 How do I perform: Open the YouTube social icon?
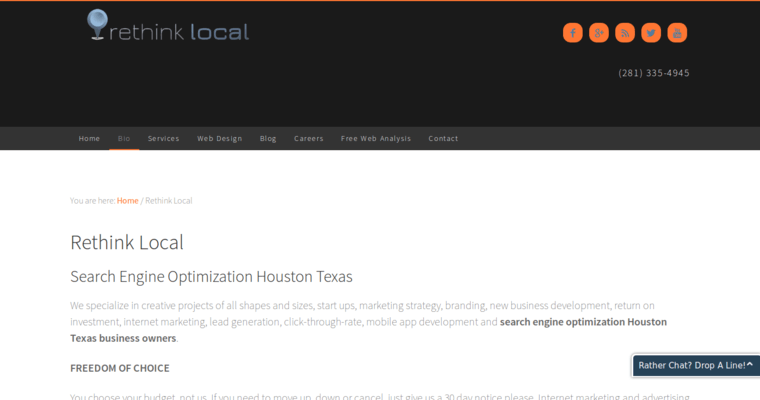[x=677, y=33]
